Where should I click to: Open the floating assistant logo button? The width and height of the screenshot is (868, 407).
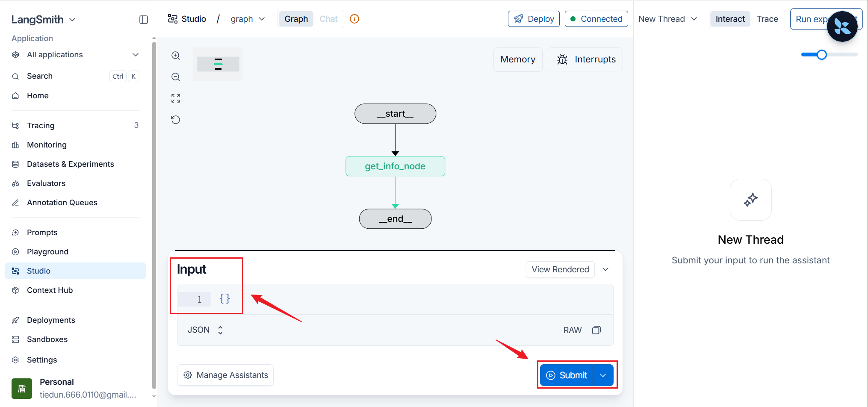[842, 27]
